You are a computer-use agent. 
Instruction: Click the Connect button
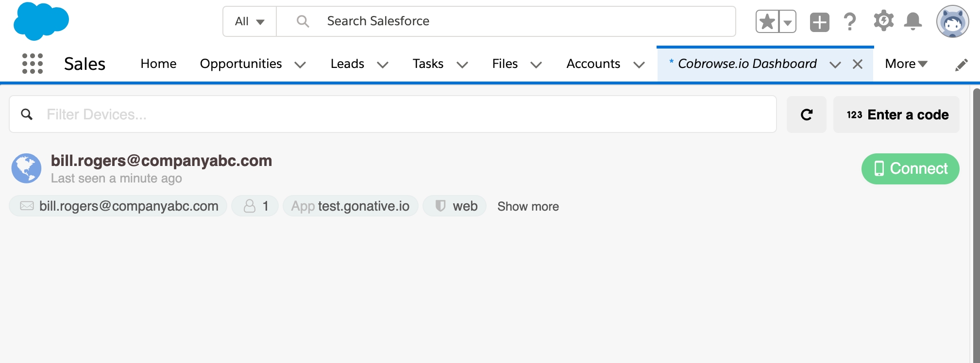coord(911,169)
